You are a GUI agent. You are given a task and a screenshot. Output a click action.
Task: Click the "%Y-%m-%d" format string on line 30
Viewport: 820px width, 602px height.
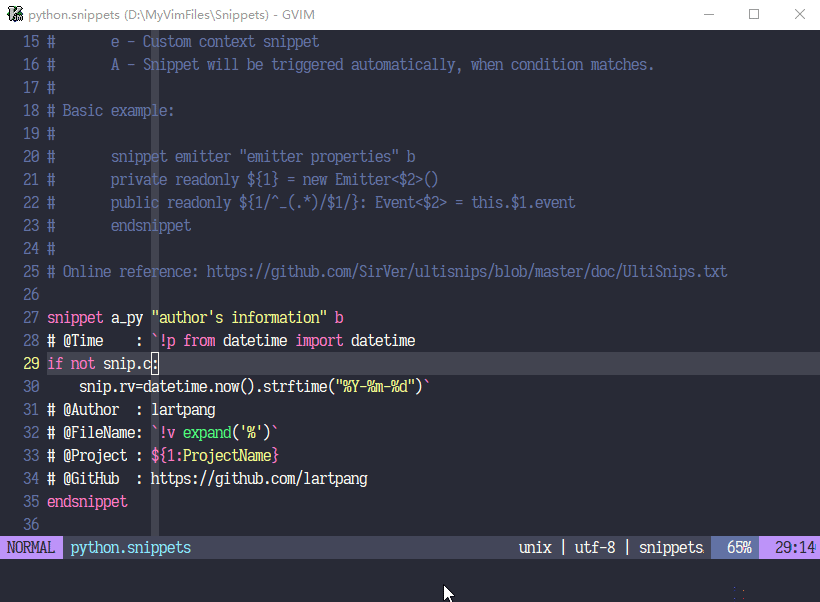pyautogui.click(x=375, y=387)
